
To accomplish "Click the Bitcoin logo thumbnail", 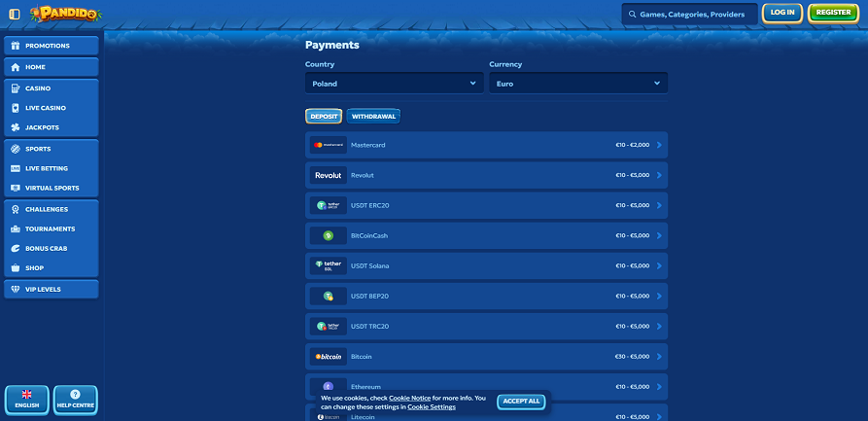I will point(329,356).
